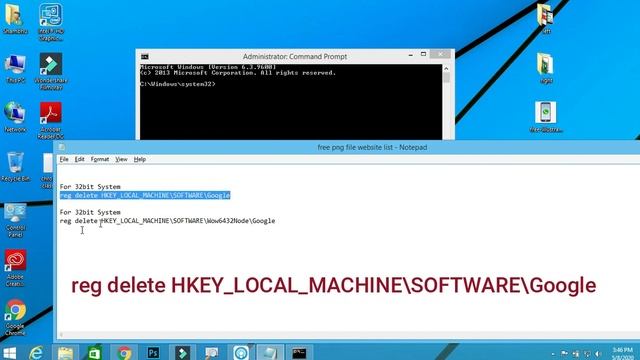
Task: Click the Notepad window title bar
Action: click(x=347, y=147)
